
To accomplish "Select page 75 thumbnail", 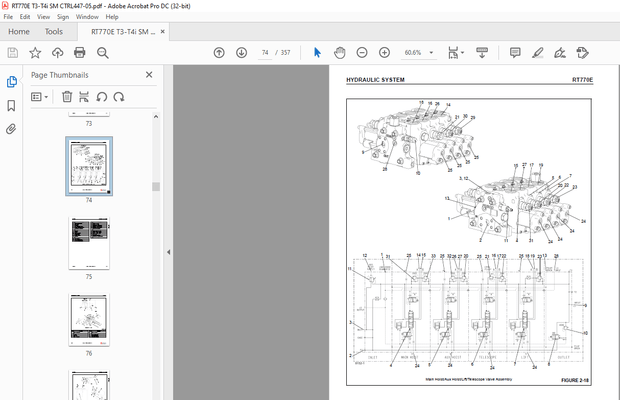I will click(x=89, y=243).
